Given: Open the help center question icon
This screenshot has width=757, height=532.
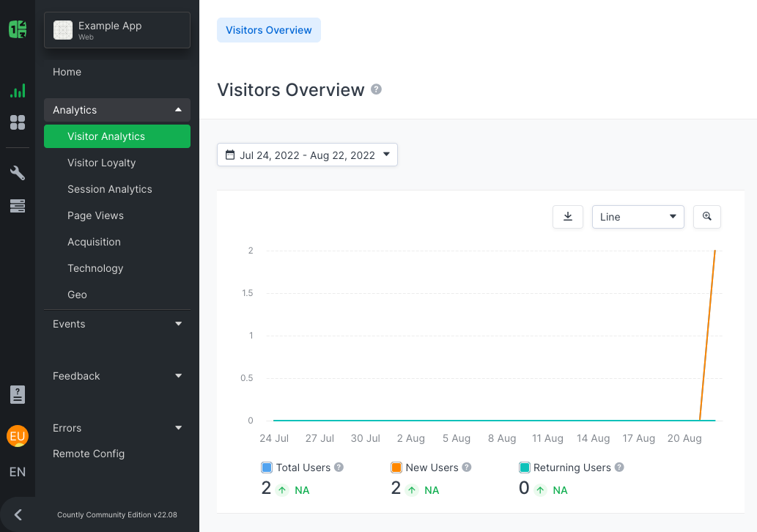Looking at the screenshot, I should tap(18, 394).
